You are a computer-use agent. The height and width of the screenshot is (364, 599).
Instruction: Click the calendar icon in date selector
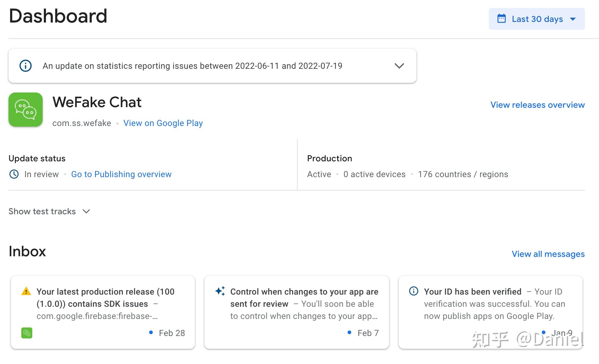coord(501,19)
